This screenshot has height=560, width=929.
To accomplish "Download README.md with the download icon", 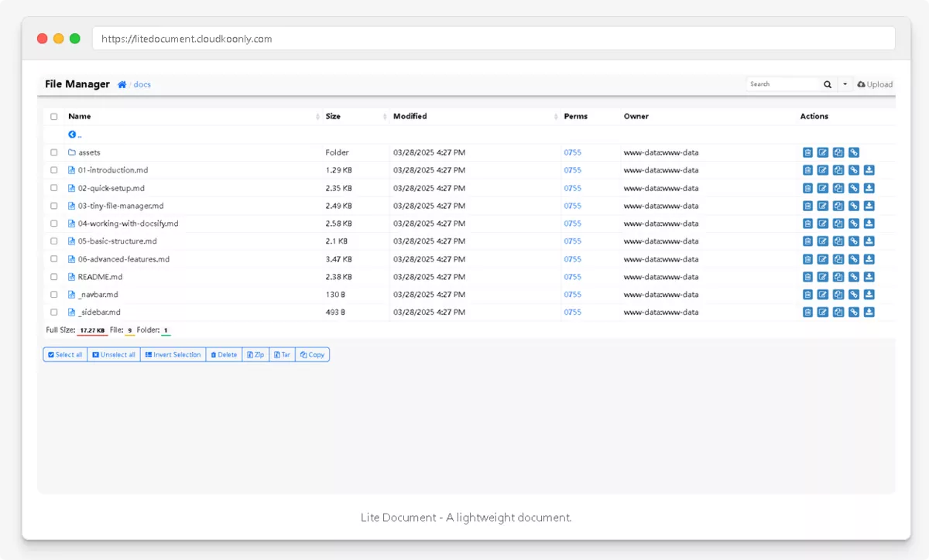I will coord(869,277).
